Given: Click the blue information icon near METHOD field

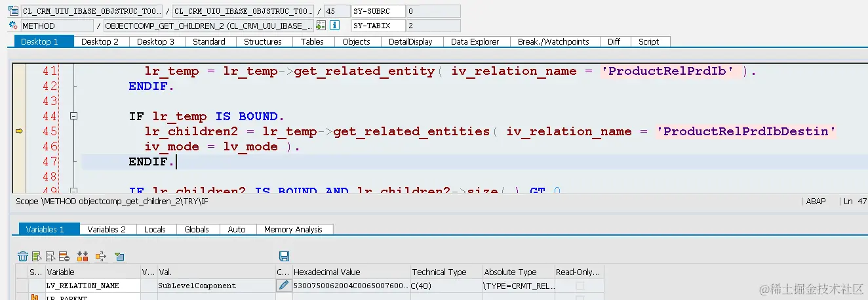Looking at the screenshot, I should (334, 26).
